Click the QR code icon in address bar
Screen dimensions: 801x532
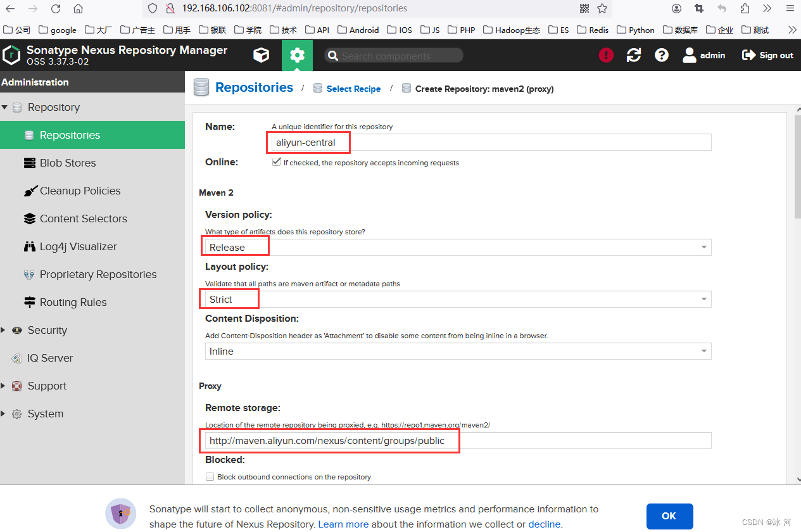584,9
